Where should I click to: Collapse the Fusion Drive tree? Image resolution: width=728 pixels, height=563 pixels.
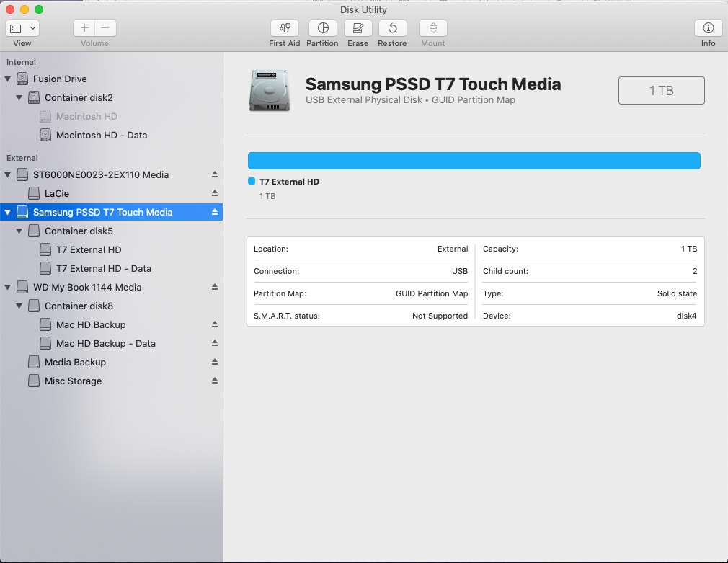click(7, 79)
